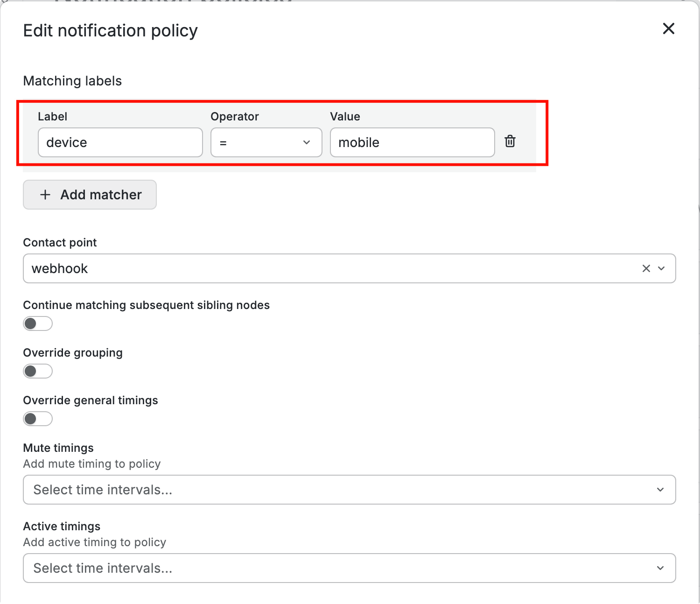Click the Active timings chevron arrow
This screenshot has height=604, width=700.
click(x=660, y=568)
